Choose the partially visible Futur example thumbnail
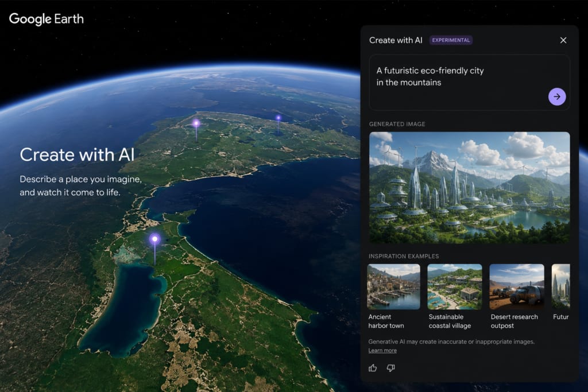The image size is (588, 392). [x=560, y=287]
